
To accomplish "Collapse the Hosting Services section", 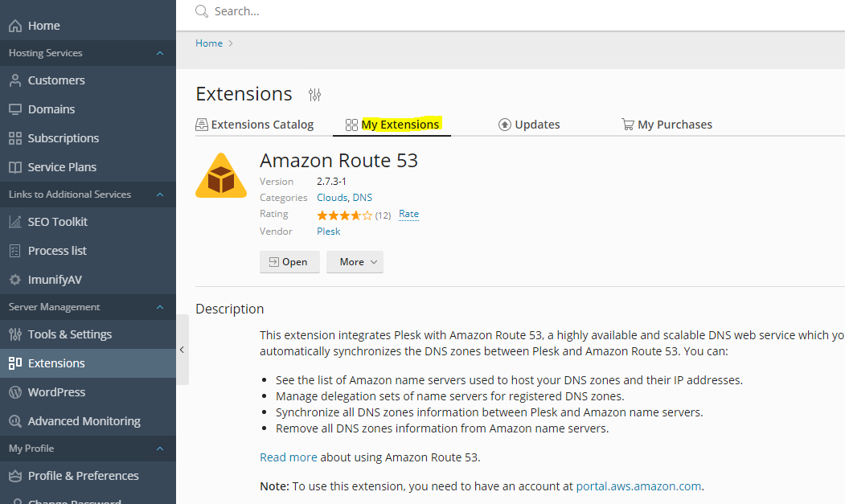I will click(160, 53).
